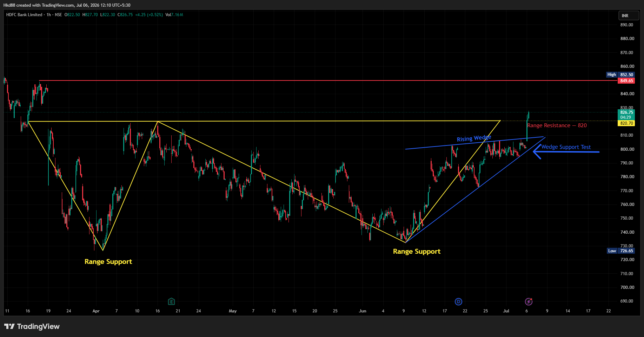Select the 'HDFC Bank Limited' symbol title
Image resolution: width=644 pixels, height=337 pixels.
pyautogui.click(x=24, y=15)
